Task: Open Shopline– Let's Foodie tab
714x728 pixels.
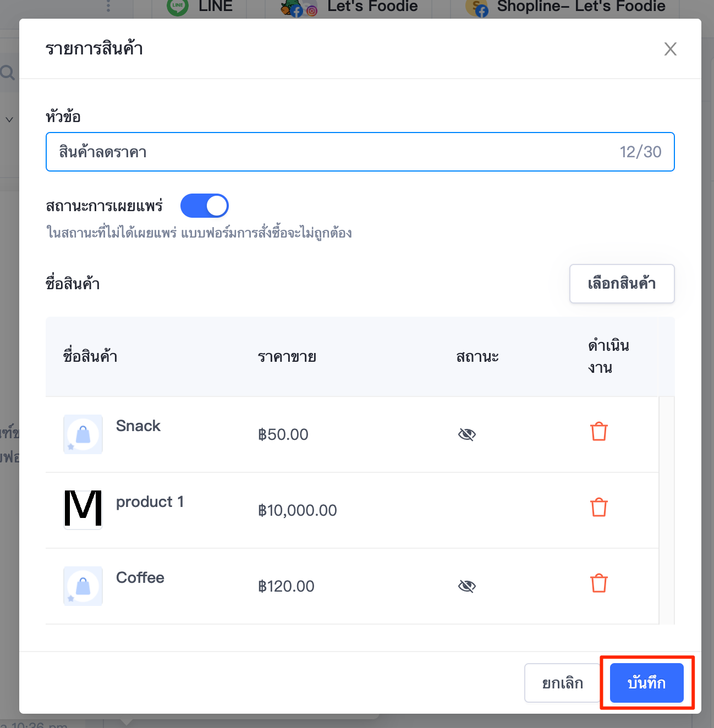Action: coord(567,7)
